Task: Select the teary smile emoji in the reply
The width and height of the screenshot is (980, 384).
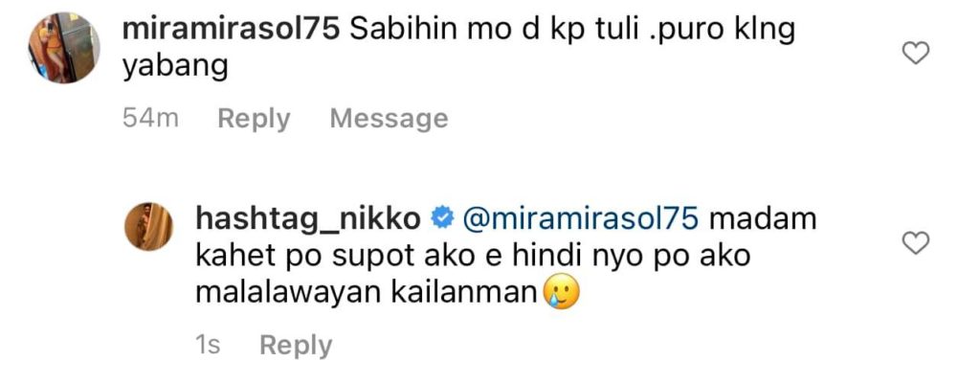Action: coord(562,293)
